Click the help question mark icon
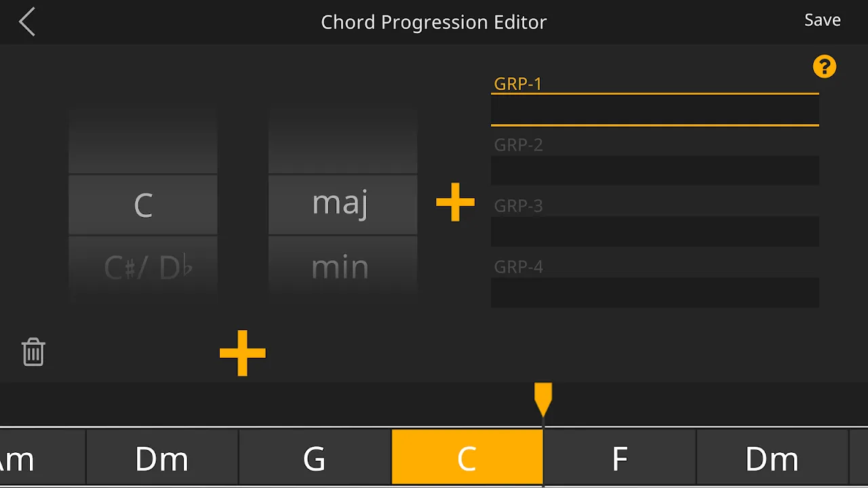Image resolution: width=868 pixels, height=488 pixels. point(824,66)
